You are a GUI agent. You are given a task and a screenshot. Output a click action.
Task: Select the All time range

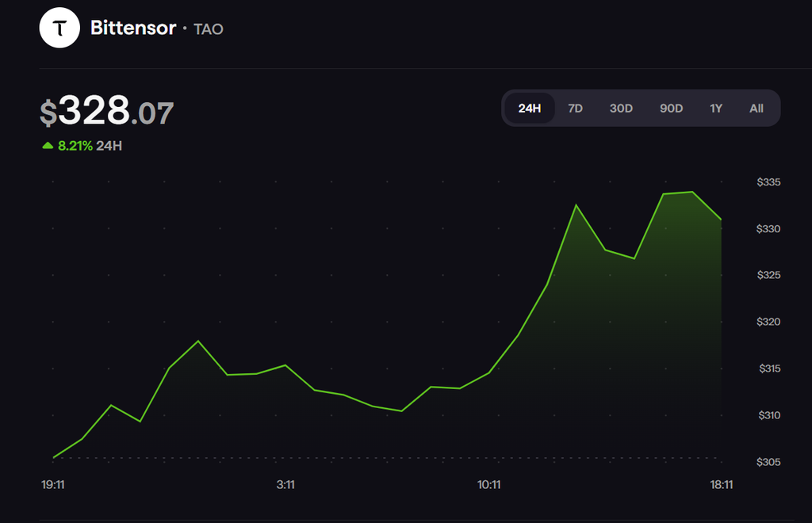(756, 108)
